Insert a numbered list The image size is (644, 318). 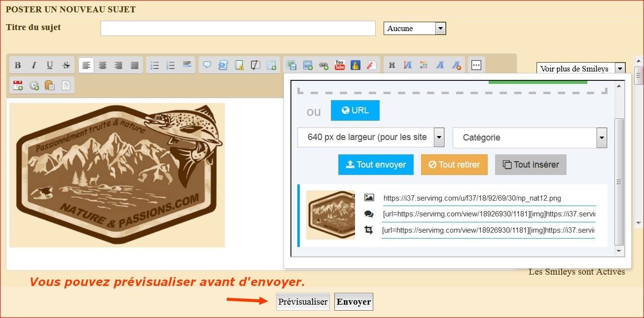pos(171,65)
